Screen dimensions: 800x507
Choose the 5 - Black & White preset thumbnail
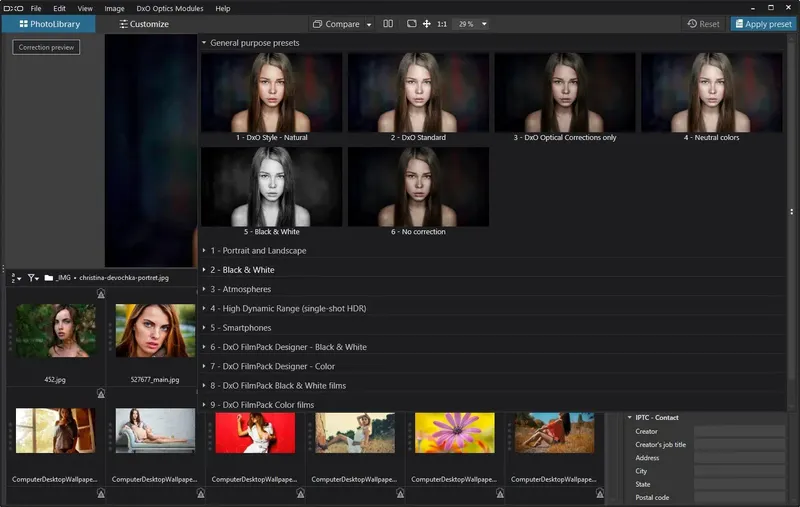(271, 187)
